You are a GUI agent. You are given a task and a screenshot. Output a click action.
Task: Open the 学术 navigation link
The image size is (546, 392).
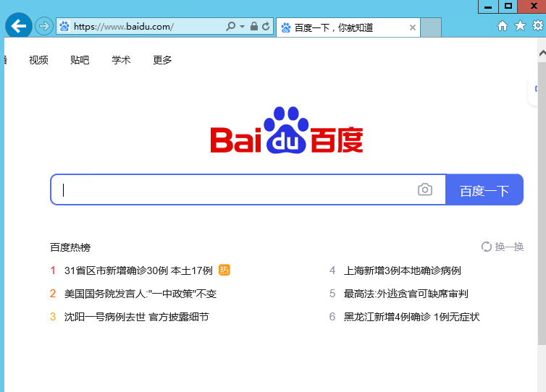[x=121, y=60]
